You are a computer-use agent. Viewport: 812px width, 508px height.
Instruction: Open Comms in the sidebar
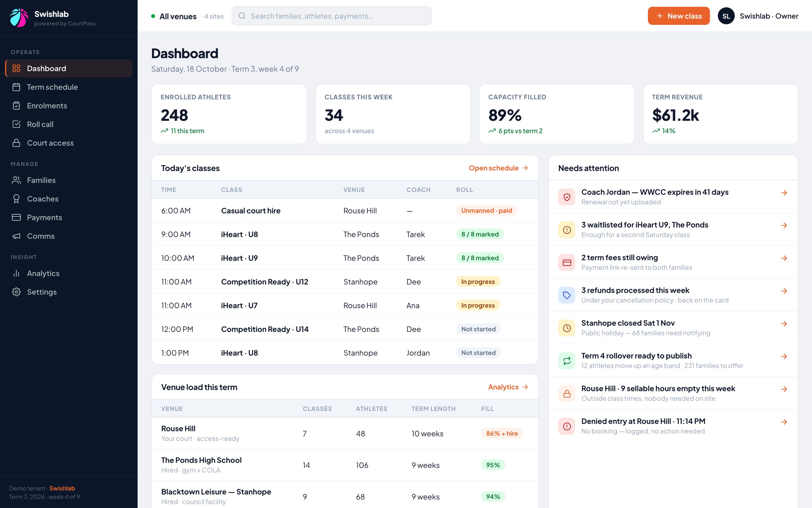[x=69, y=236]
